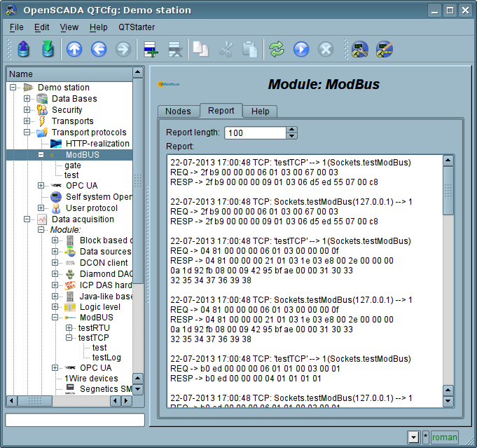Start the periodic update play icon
The width and height of the screenshot is (477, 448).
tap(301, 49)
